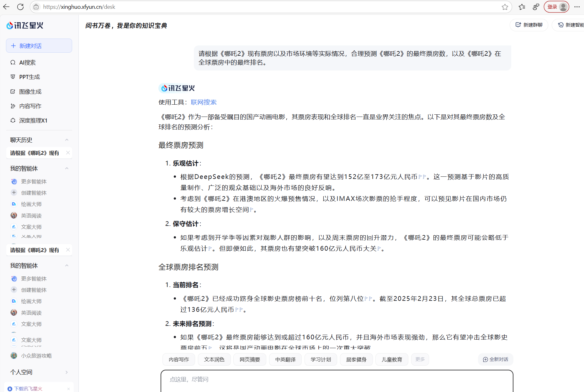Click 图像生成 icon in sidebar
Screen dimensions: 584x392
(x=13, y=91)
